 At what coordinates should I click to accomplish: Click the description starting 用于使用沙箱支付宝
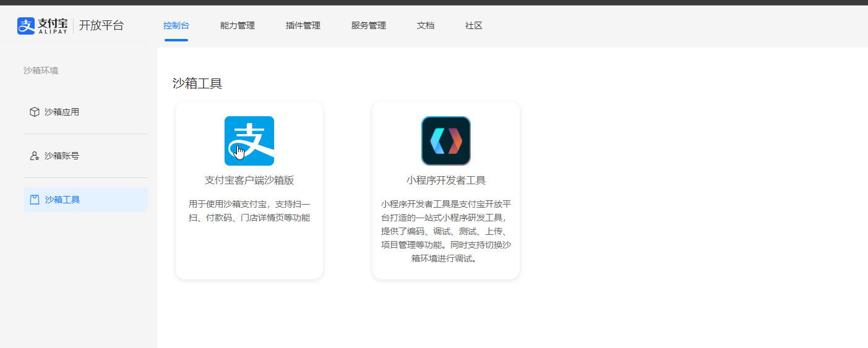(249, 210)
